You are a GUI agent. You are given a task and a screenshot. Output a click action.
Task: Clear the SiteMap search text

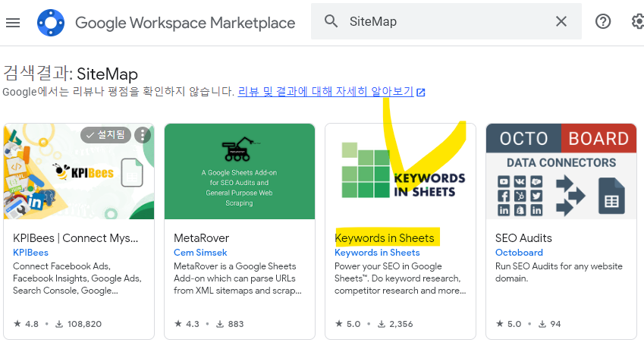click(561, 21)
